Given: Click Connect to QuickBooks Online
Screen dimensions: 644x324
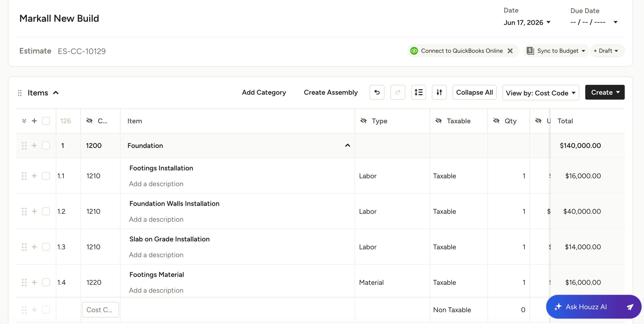Looking at the screenshot, I should (x=462, y=51).
